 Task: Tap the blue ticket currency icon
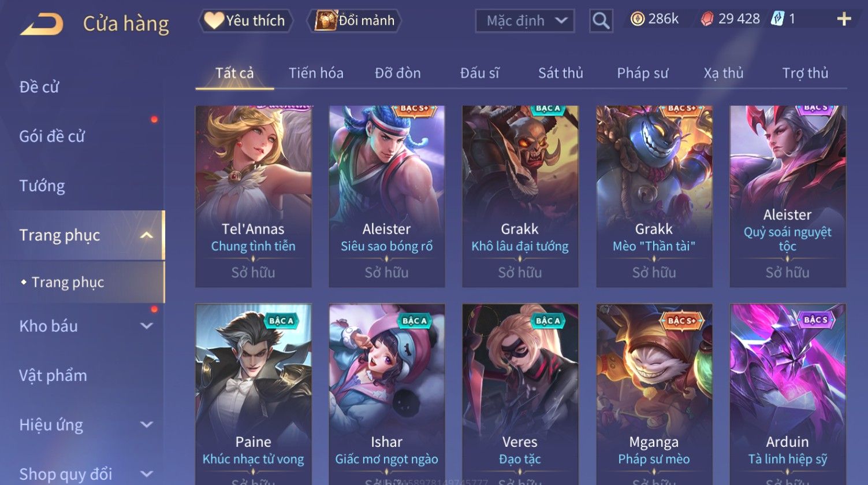(x=777, y=19)
